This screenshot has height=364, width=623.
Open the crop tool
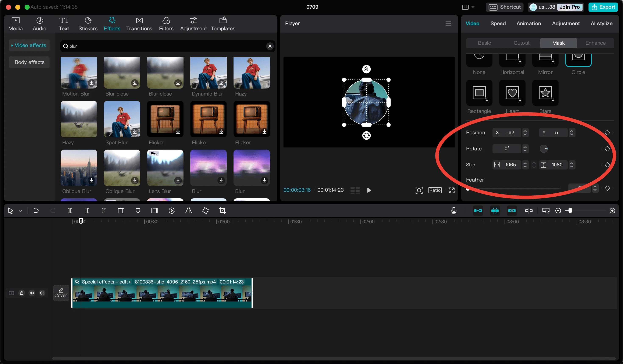click(222, 211)
